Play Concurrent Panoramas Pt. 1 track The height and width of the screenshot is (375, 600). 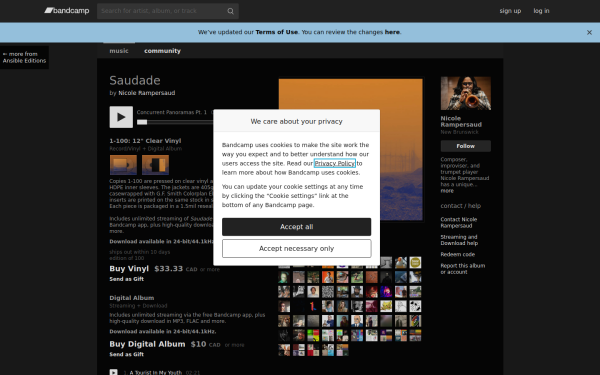click(121, 117)
